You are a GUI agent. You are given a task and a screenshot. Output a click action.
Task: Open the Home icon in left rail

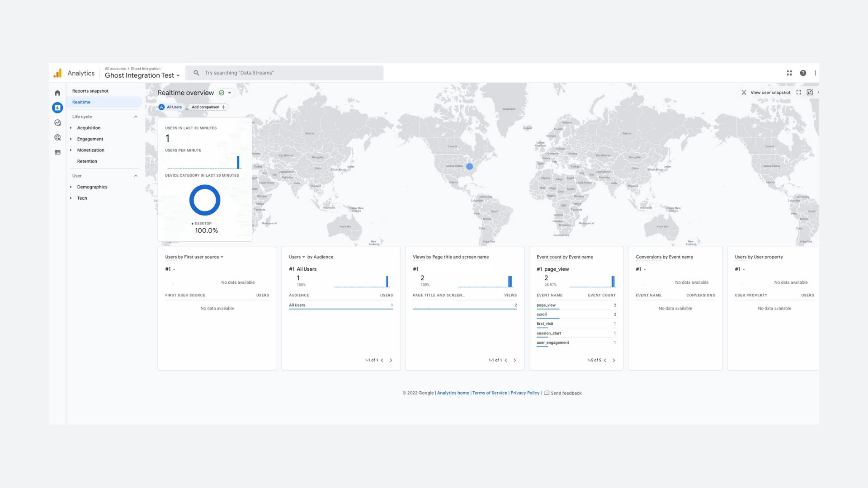coord(57,93)
